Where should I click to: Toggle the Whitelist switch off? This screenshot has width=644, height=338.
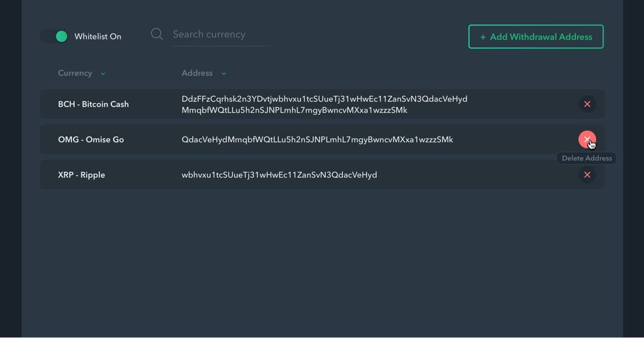[x=55, y=36]
